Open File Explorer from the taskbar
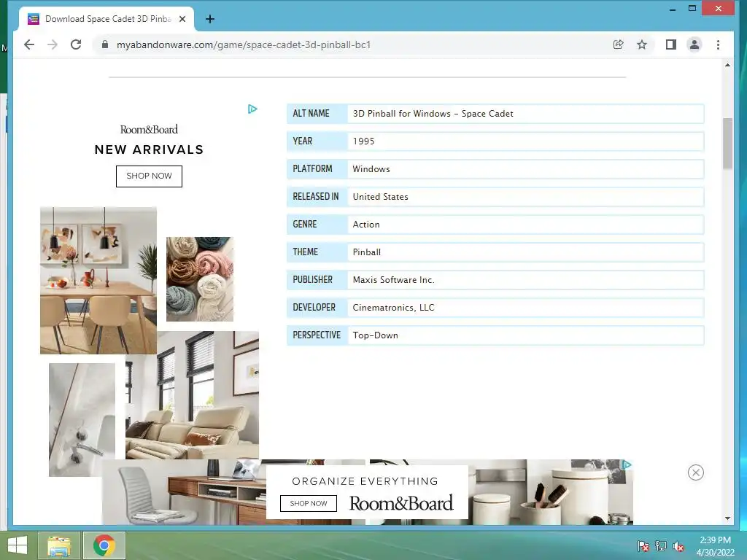Viewport: 747px width, 560px height. coord(58,545)
